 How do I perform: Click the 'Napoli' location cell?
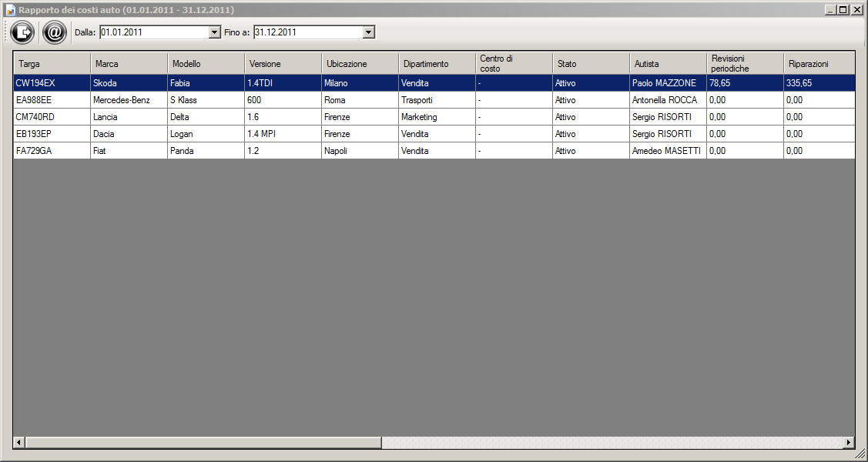tap(360, 150)
